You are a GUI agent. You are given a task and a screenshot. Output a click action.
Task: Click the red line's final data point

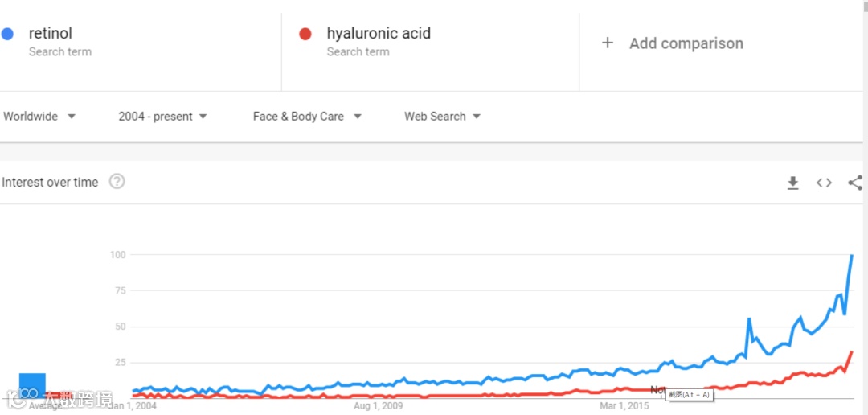pyautogui.click(x=852, y=352)
